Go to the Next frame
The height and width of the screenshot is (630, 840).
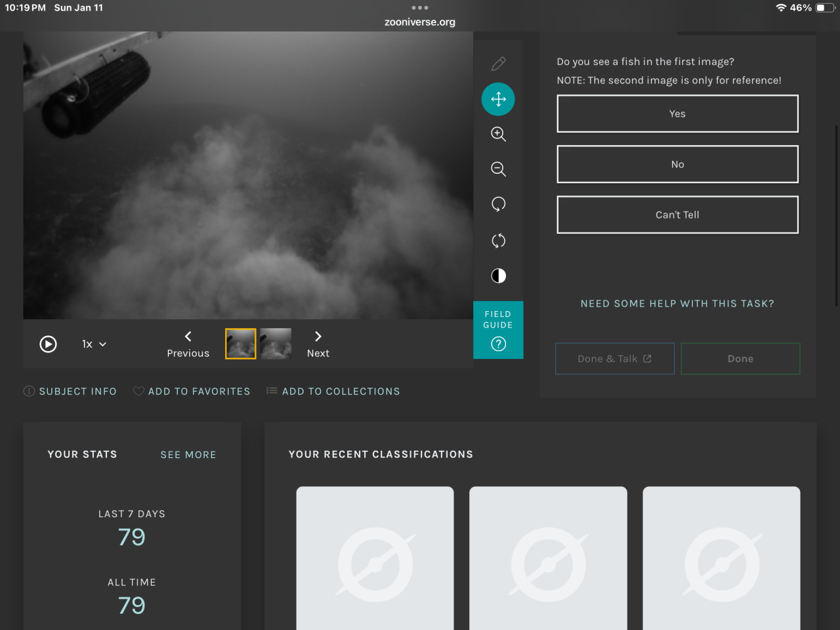pos(318,344)
